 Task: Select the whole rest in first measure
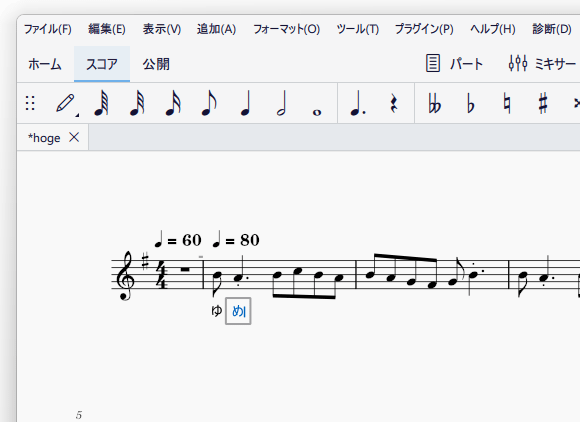click(185, 270)
